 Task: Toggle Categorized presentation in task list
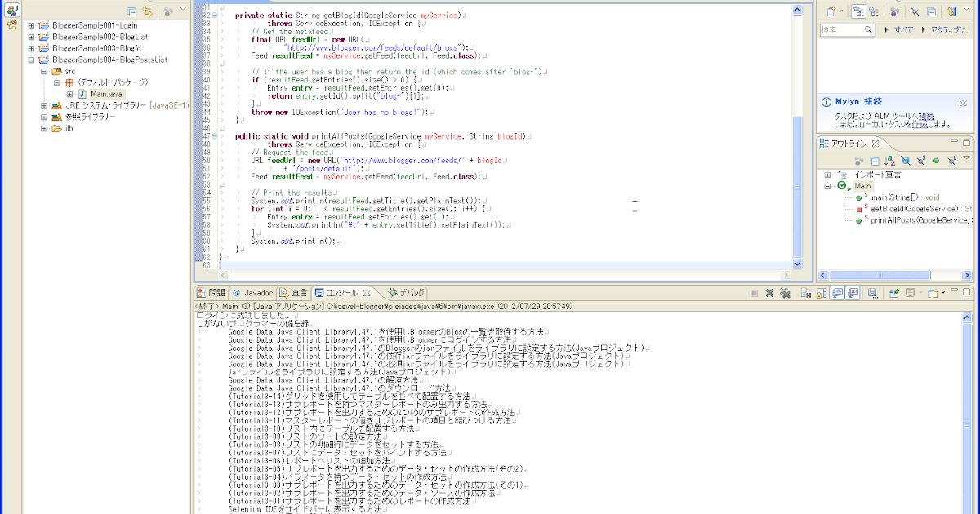coord(858,11)
